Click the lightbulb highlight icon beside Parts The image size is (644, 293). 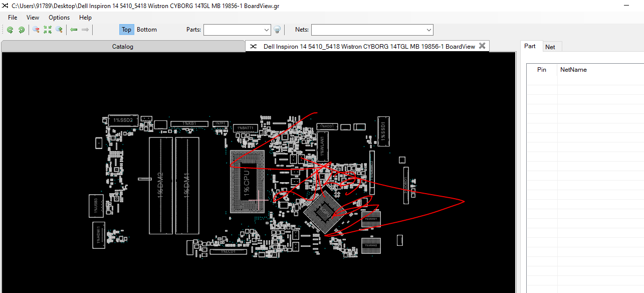click(277, 30)
